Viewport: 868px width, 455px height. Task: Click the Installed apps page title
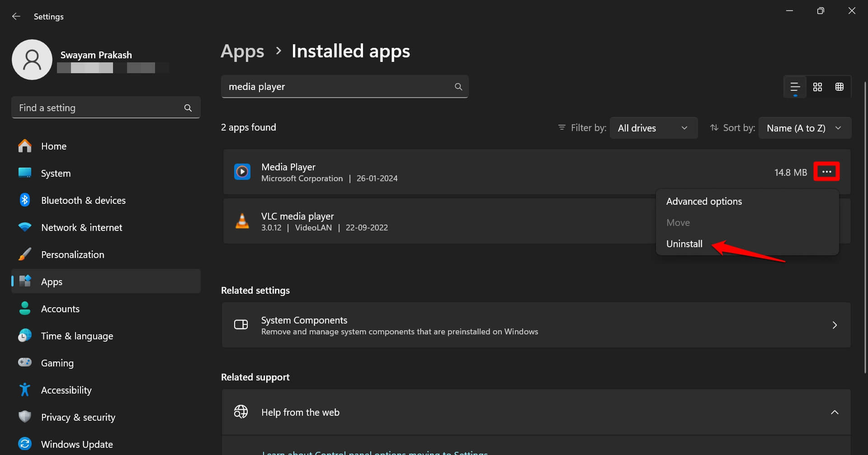(x=351, y=52)
